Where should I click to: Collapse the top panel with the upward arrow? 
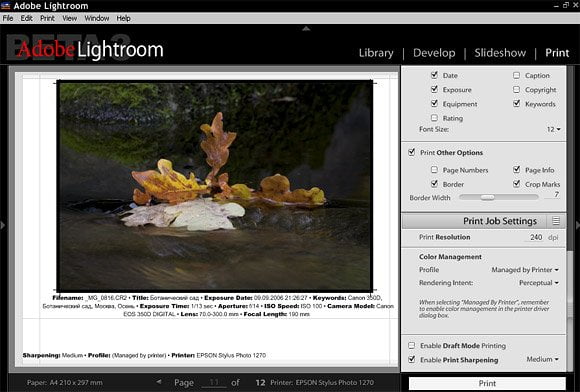(x=306, y=28)
